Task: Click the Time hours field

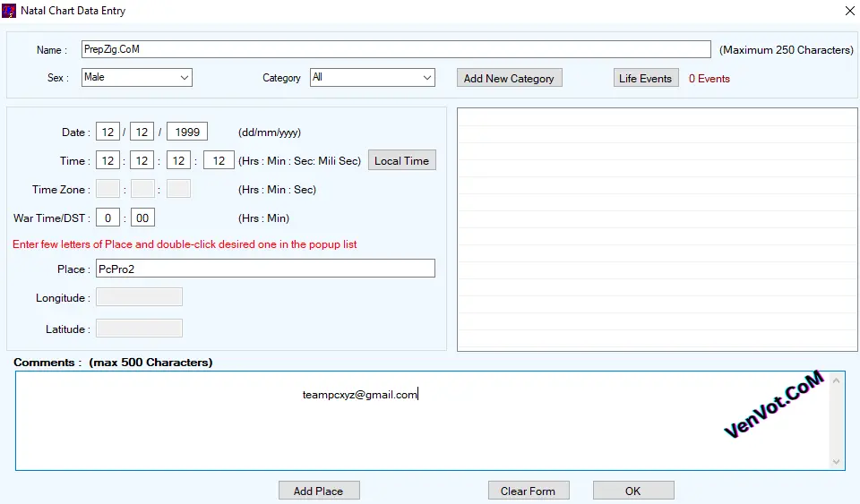Action: pyautogui.click(x=107, y=160)
